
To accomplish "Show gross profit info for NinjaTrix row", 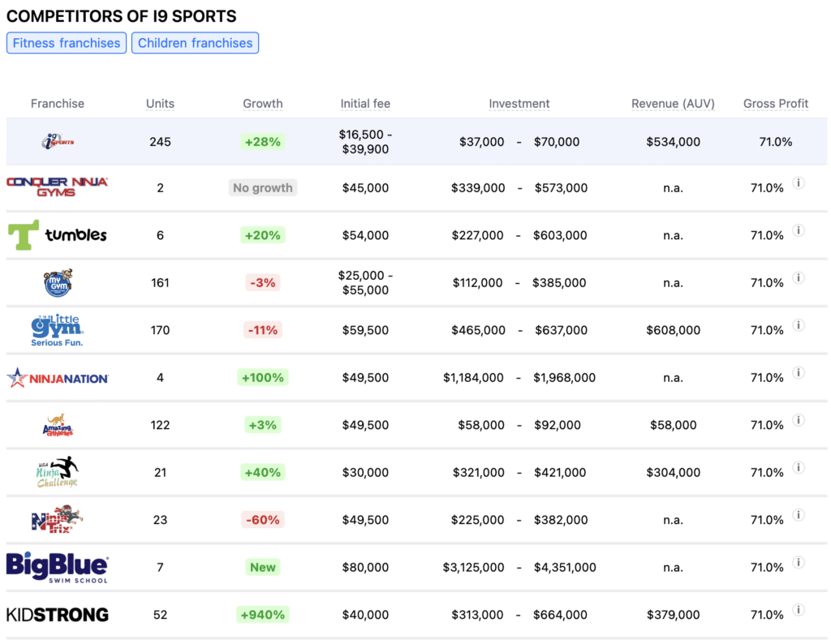I will pyautogui.click(x=799, y=515).
